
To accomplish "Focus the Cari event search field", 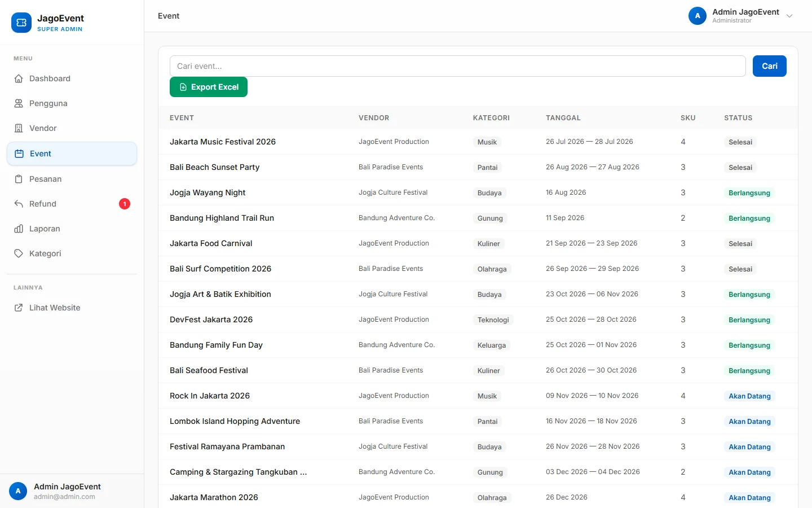I will 458,66.
